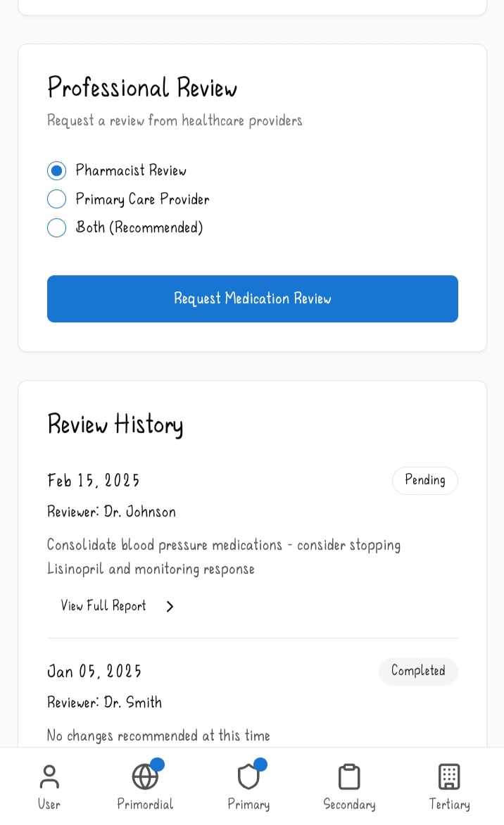This screenshot has width=504, height=825.
Task: Tap the Reviewer: Dr. Smith line
Action: point(105,703)
